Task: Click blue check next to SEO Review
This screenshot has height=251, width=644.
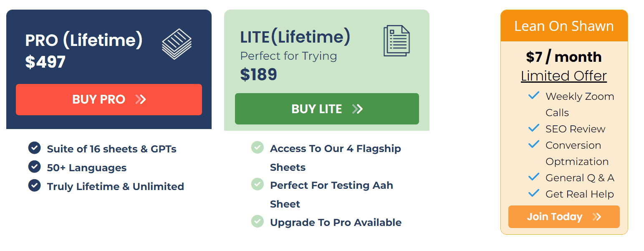Action: (x=533, y=128)
